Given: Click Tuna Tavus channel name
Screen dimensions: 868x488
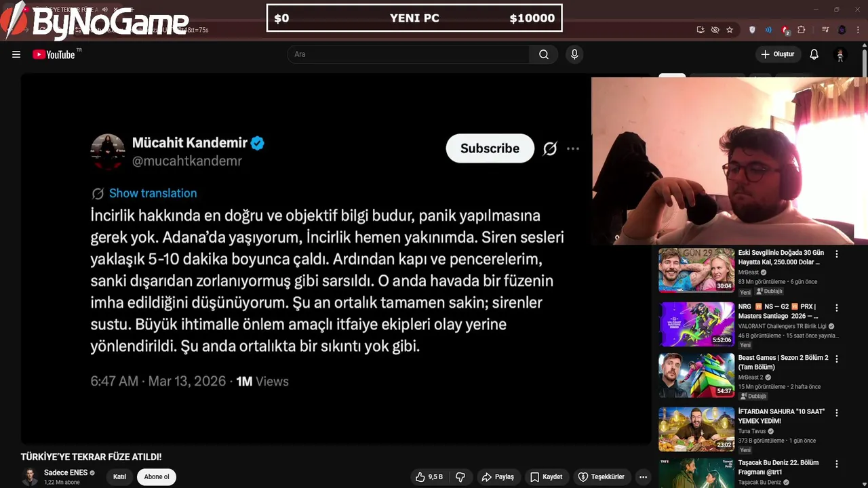Looking at the screenshot, I should click(x=752, y=431).
